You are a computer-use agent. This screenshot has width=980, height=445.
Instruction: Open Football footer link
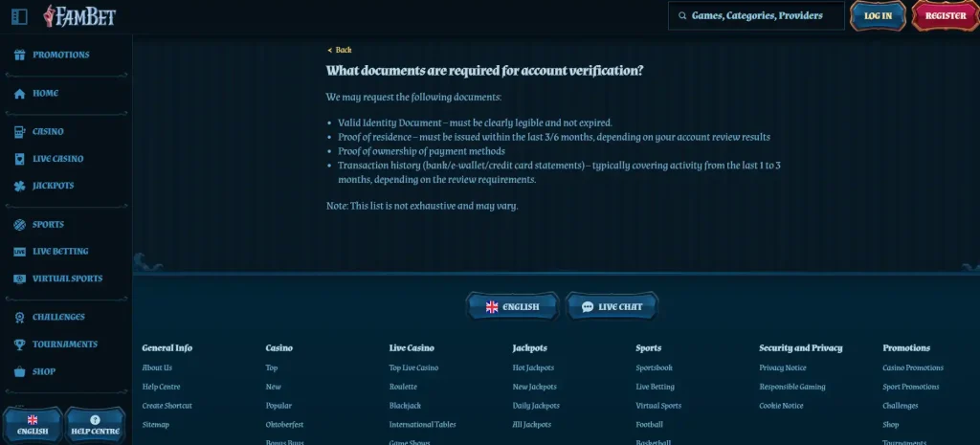click(650, 425)
